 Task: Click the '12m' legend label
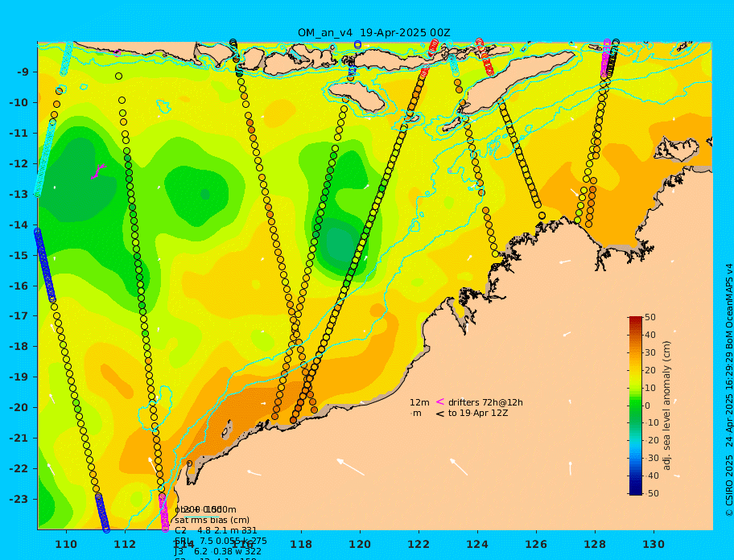tap(419, 403)
